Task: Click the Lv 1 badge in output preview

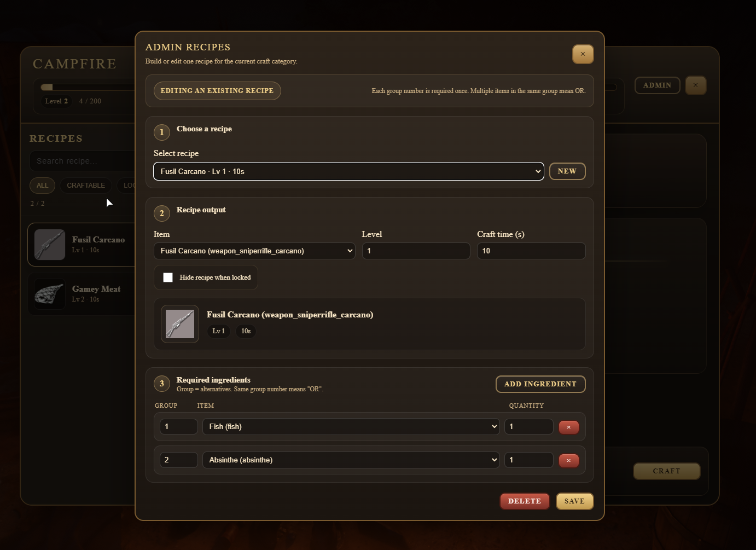Action: click(x=218, y=331)
